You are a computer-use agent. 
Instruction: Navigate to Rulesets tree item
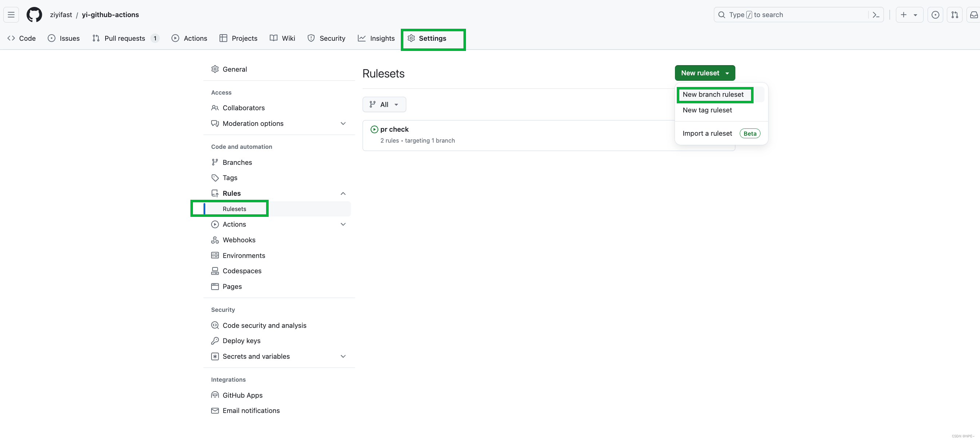(234, 208)
